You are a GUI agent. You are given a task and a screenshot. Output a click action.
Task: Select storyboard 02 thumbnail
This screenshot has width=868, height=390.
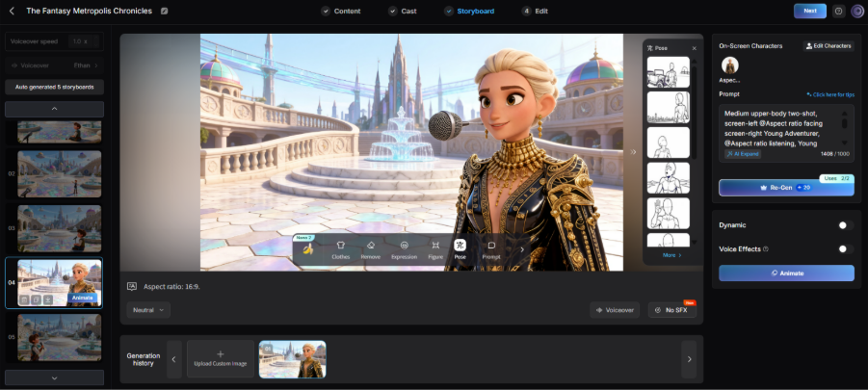(x=59, y=173)
